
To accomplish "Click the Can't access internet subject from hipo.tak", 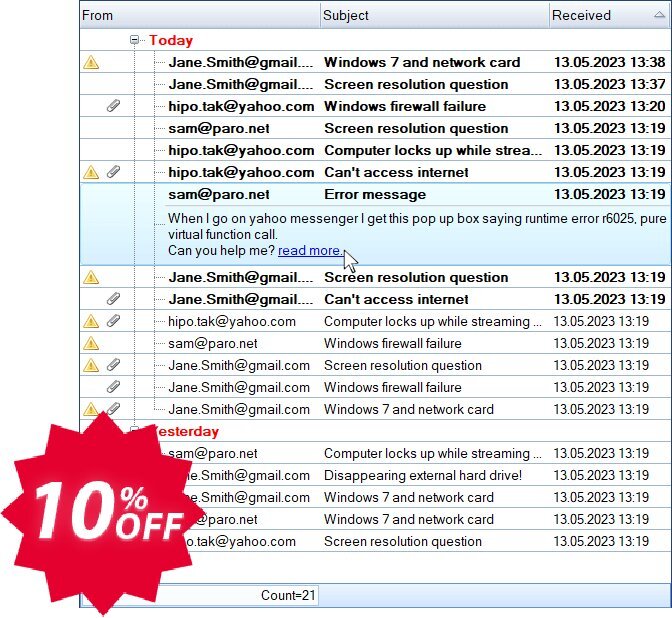I will click(x=396, y=172).
